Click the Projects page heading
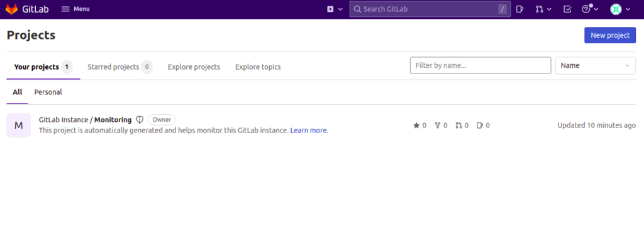The image size is (644, 236). point(31,35)
